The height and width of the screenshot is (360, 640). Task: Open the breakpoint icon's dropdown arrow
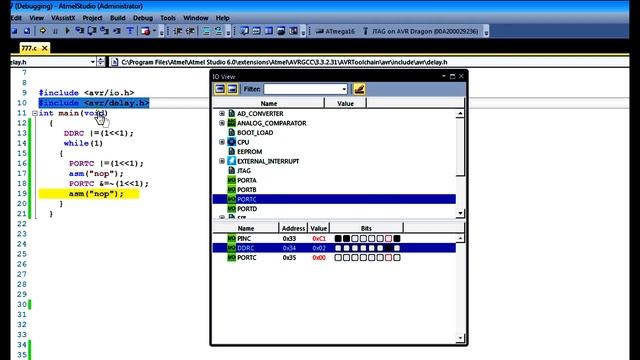(x=154, y=31)
